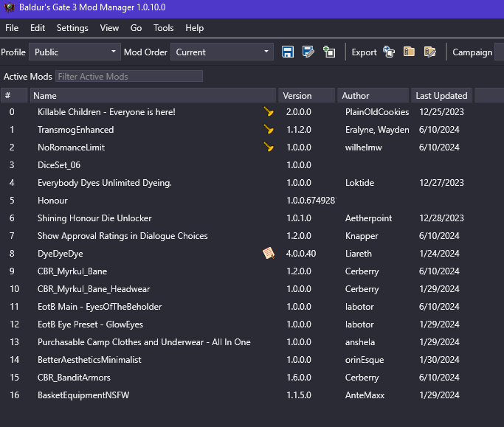Sort by the Author column header
504x427 pixels.
coord(373,95)
